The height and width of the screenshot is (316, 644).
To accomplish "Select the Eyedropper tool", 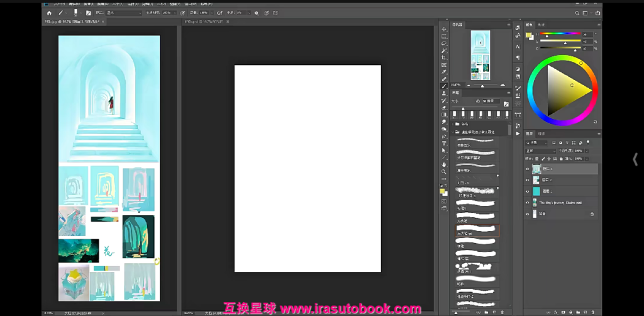I will [x=444, y=72].
